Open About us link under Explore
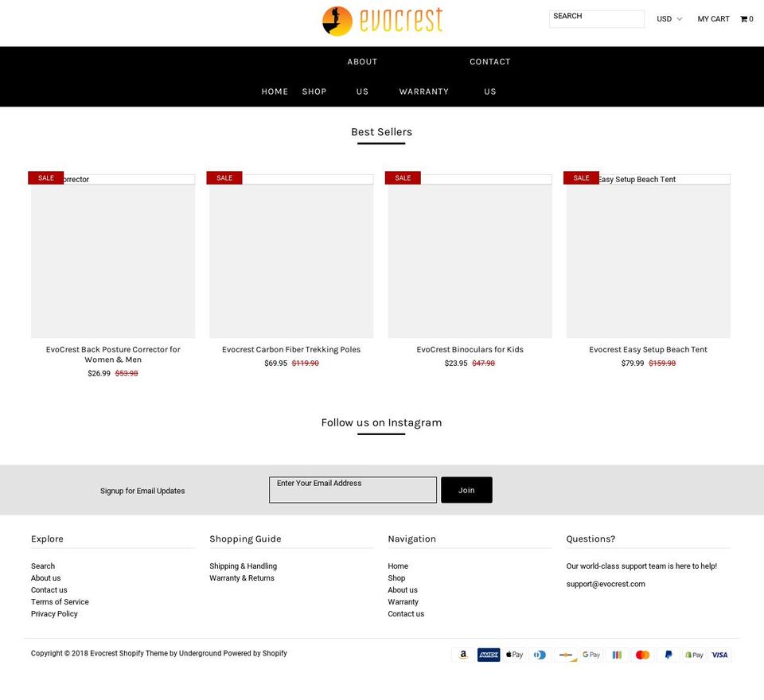Screen dimensions: 764x700 click(46, 577)
